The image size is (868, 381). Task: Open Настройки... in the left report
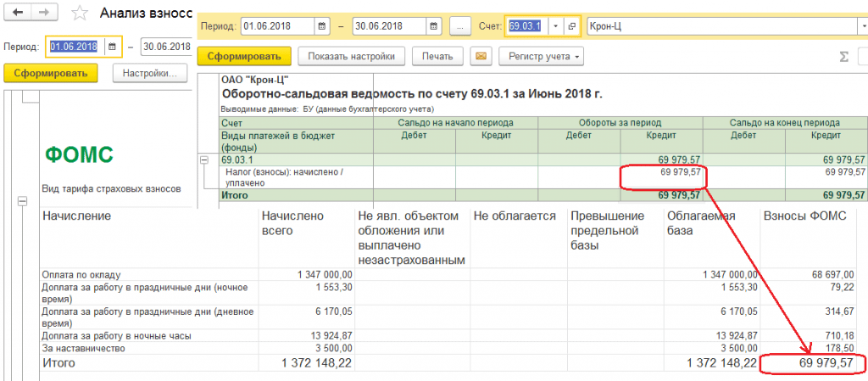tap(149, 73)
